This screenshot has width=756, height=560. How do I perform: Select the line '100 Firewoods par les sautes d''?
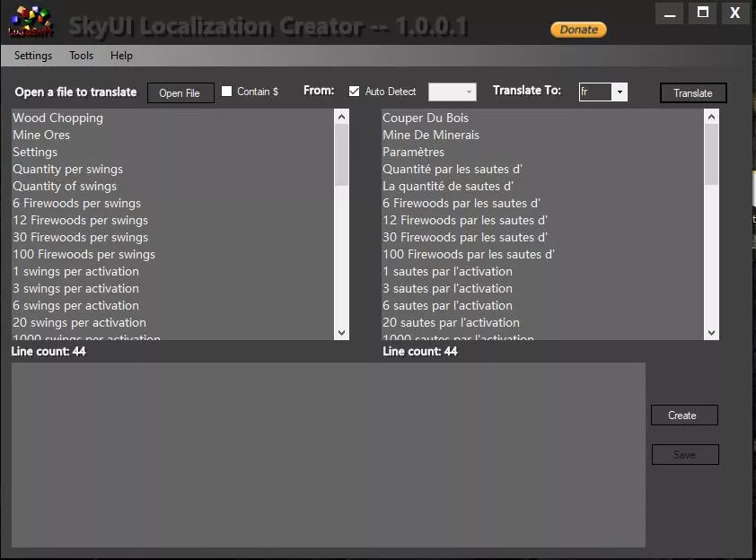click(x=469, y=255)
